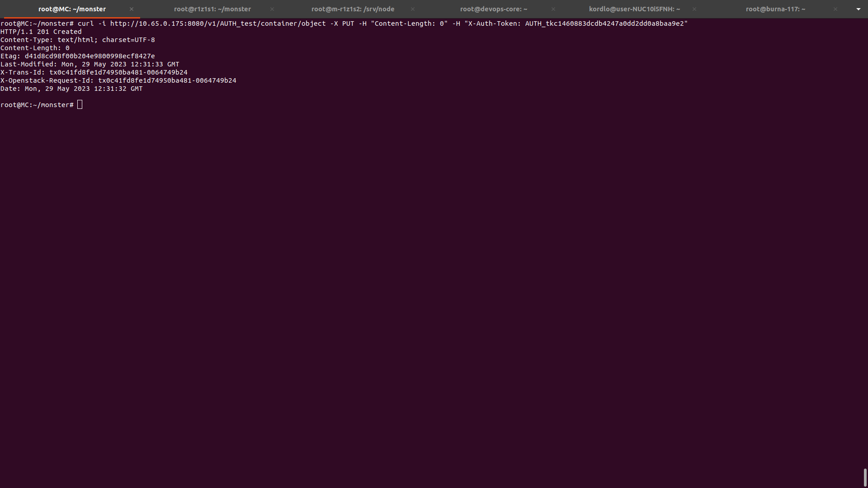Image resolution: width=868 pixels, height=488 pixels.
Task: Click the X-Openstack-Request-Id line
Action: [118, 80]
